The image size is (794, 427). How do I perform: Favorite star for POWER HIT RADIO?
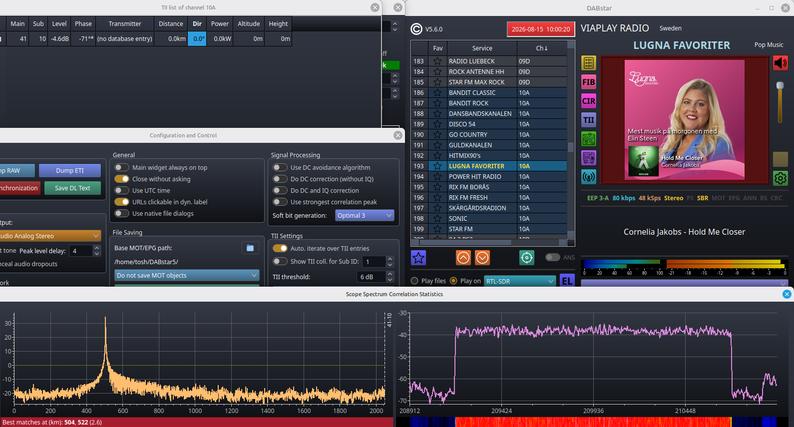[437, 177]
